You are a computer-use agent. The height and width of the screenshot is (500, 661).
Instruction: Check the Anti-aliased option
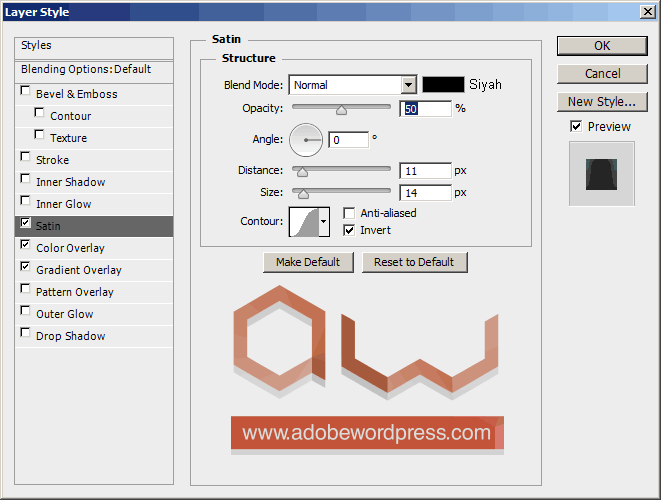(x=349, y=213)
